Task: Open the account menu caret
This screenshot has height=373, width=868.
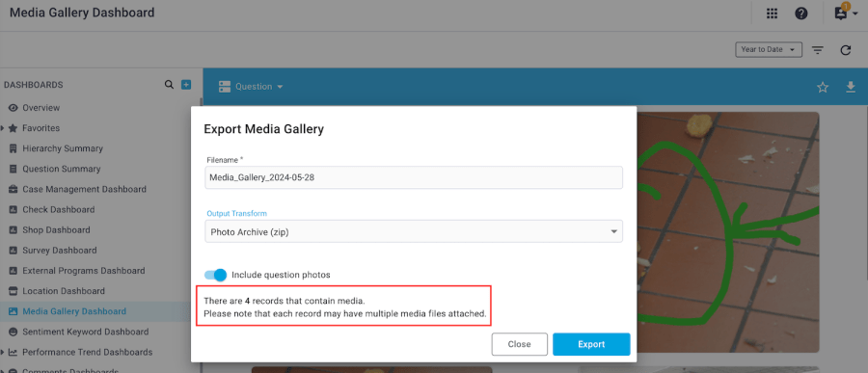Action: point(854,14)
